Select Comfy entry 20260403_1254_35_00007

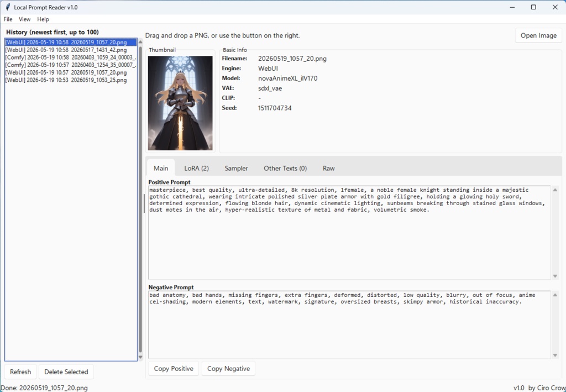[71, 65]
